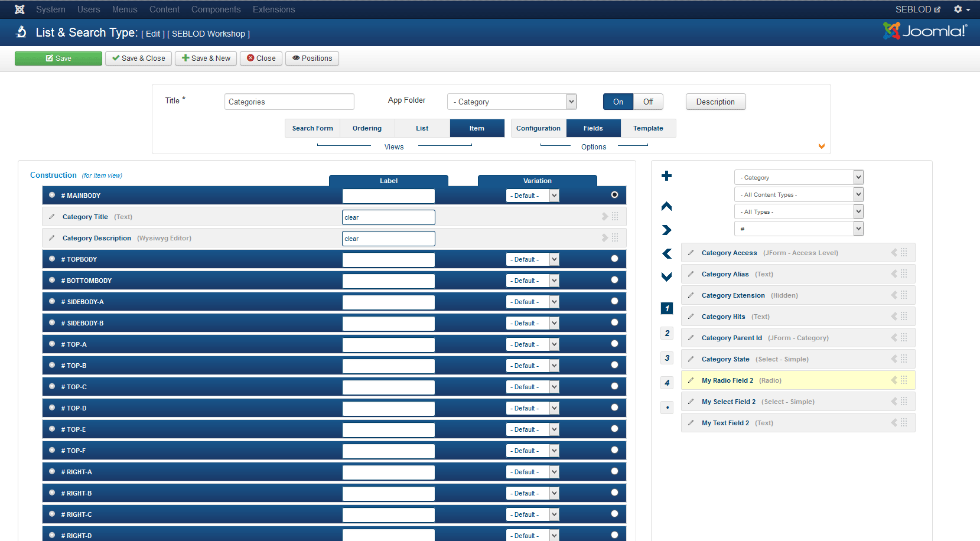Click the Joomla logo icon in top menu
This screenshot has width=980, height=541.
point(19,9)
